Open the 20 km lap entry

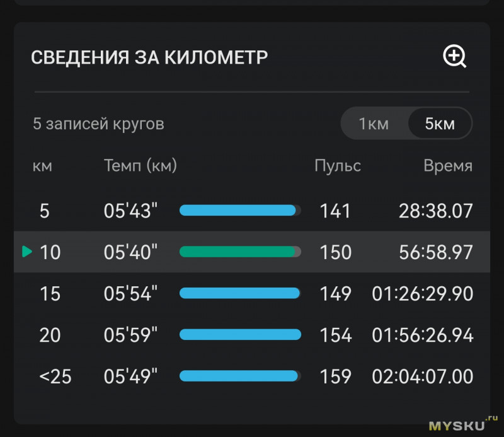(252, 335)
